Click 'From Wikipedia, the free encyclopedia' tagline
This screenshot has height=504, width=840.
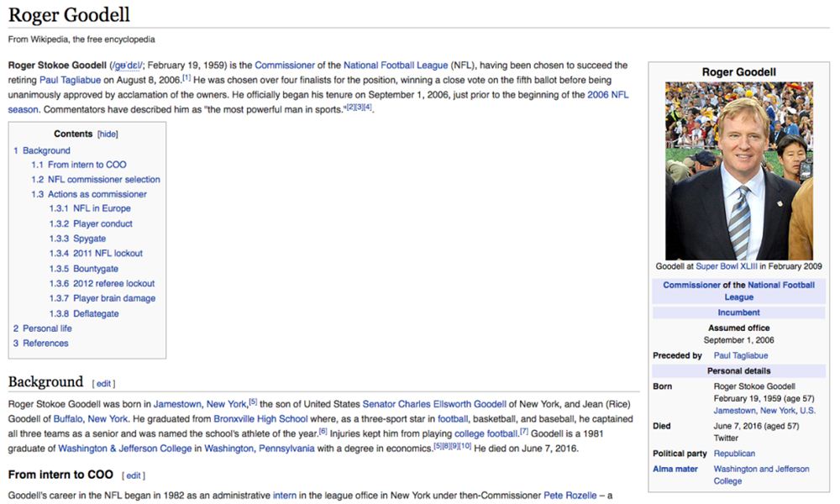[x=81, y=39]
